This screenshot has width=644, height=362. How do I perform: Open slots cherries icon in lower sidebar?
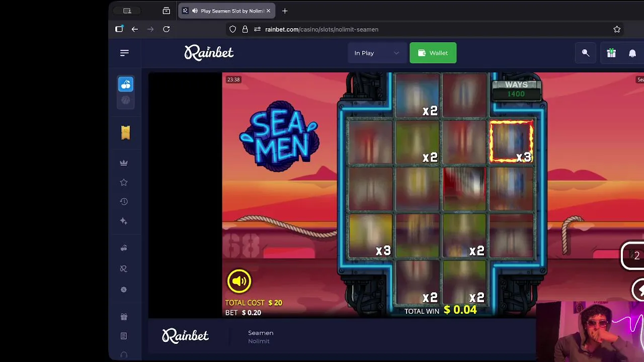(124, 248)
